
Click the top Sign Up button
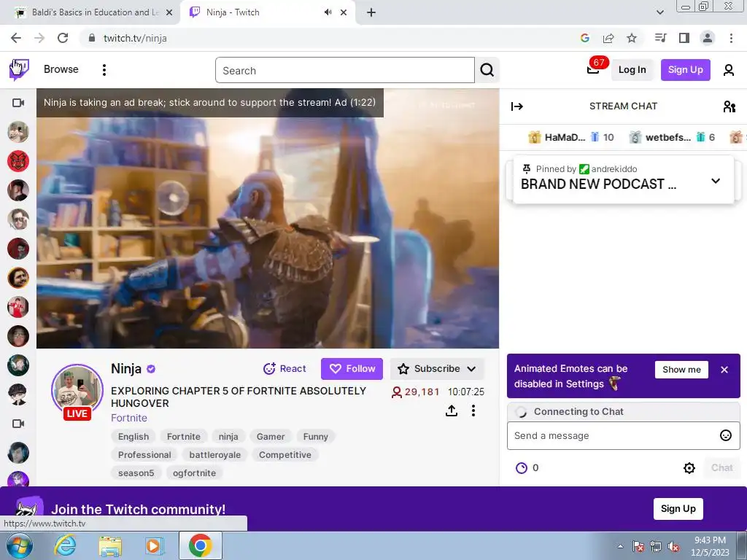[685, 70]
